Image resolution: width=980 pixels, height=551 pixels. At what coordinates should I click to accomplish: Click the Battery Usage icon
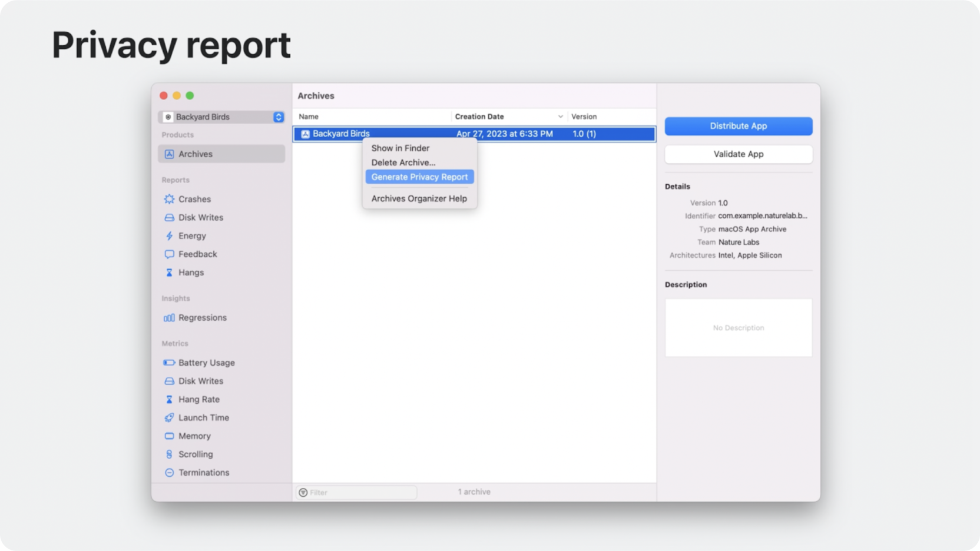(170, 363)
